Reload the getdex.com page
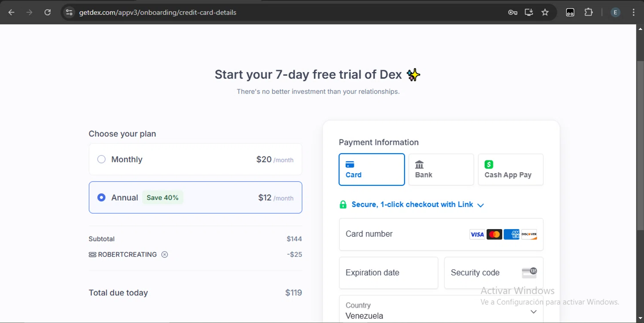 (x=48, y=12)
